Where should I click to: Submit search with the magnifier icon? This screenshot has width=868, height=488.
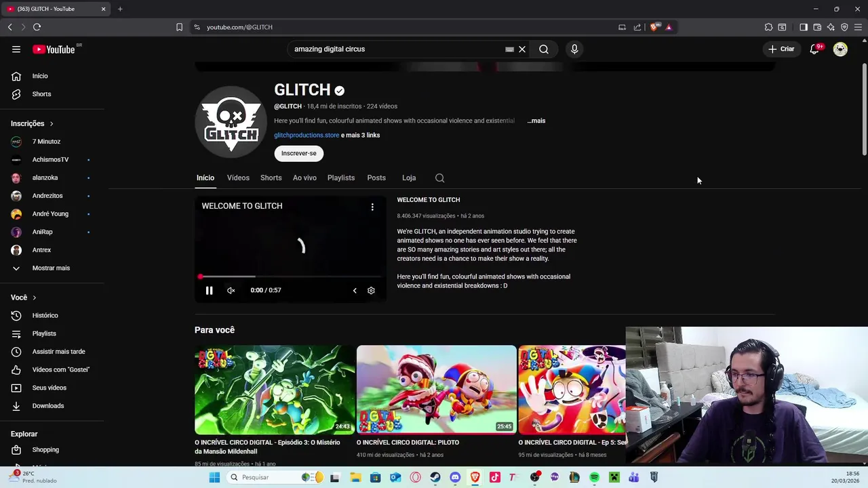(544, 49)
